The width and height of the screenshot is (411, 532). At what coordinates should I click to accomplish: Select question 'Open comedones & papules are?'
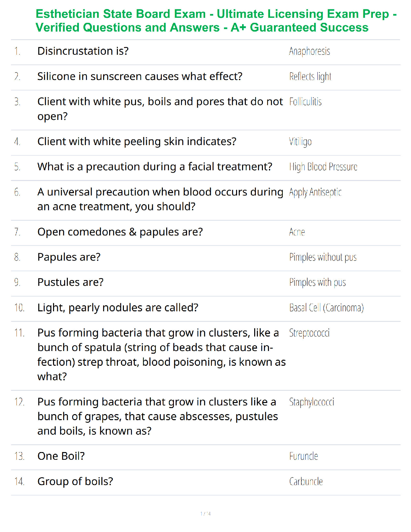tap(120, 232)
